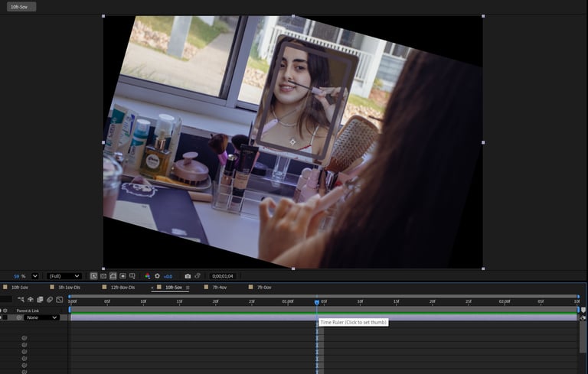This screenshot has height=374, width=588.
Task: Open the 10ft-5ov timeline panel menu
Action: (188, 288)
